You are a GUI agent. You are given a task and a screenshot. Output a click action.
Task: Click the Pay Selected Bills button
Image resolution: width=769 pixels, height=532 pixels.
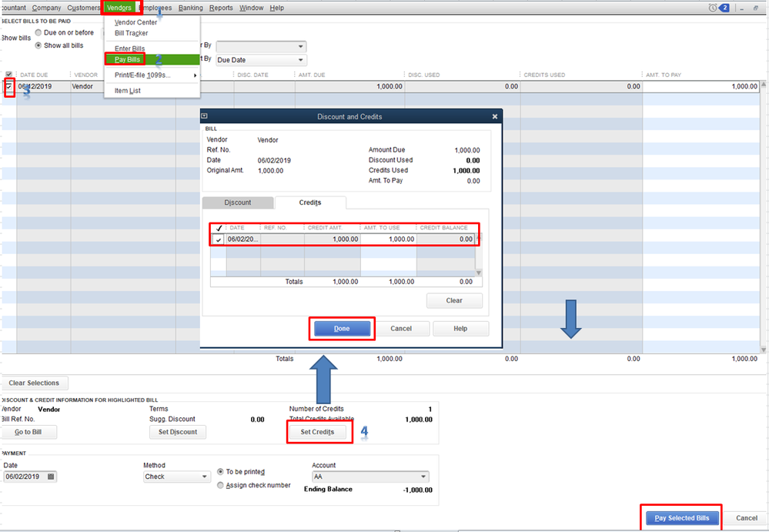tap(682, 518)
